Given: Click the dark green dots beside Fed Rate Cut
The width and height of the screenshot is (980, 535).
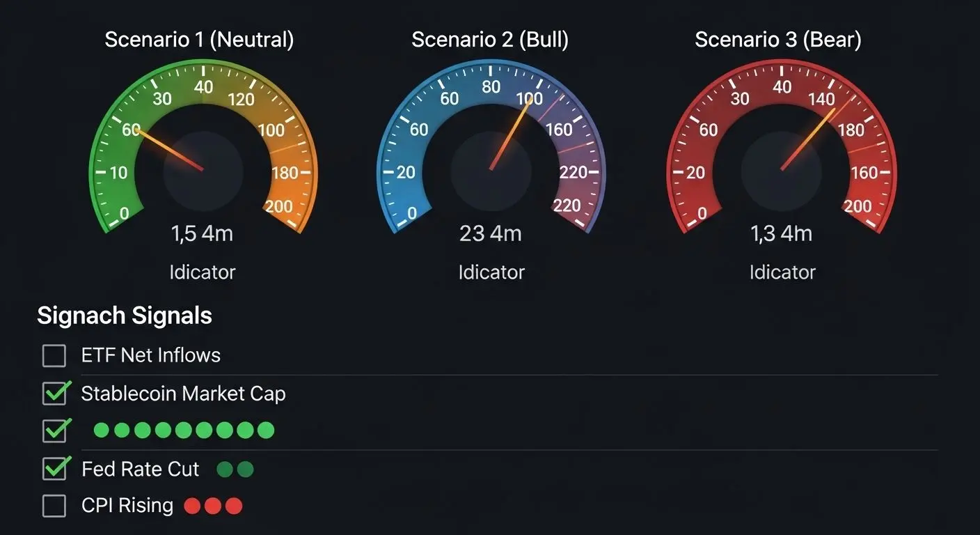Looking at the screenshot, I should coord(235,470).
